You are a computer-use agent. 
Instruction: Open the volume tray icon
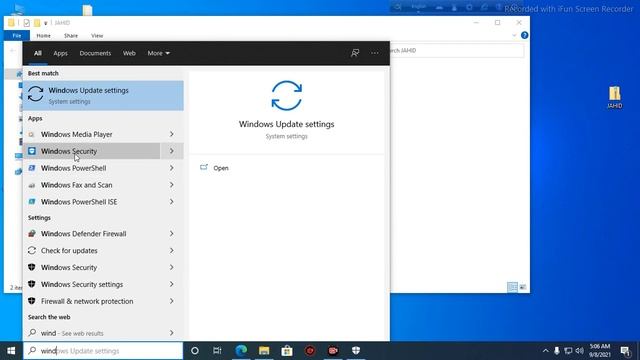(x=579, y=351)
